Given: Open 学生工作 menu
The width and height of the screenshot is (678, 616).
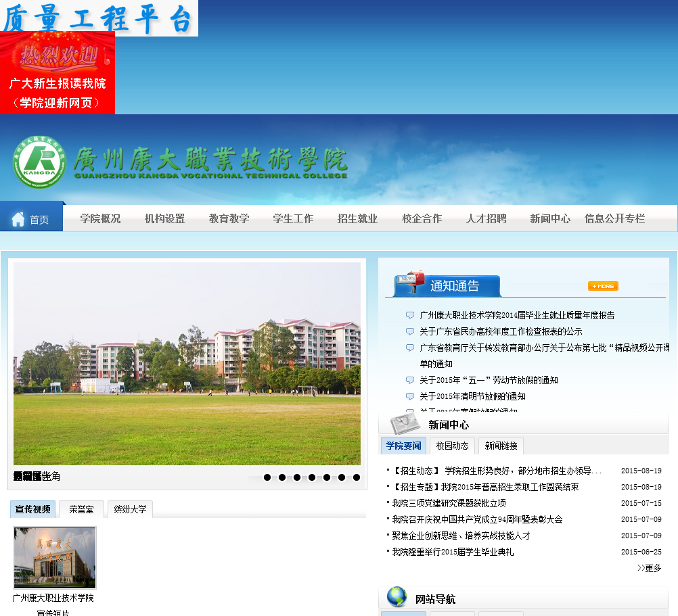Looking at the screenshot, I should tap(293, 218).
